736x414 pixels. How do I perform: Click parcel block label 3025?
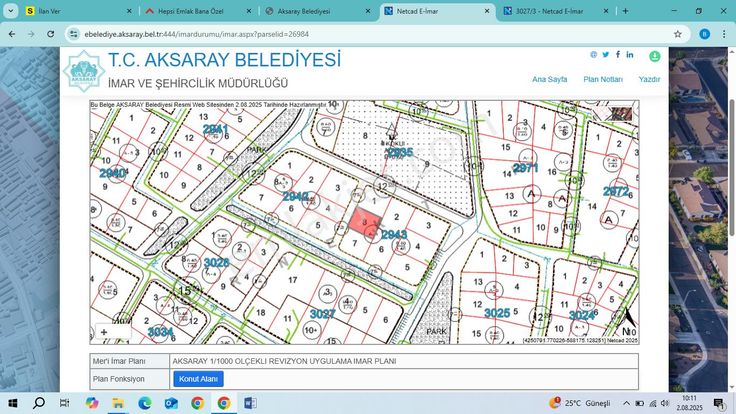[497, 313]
